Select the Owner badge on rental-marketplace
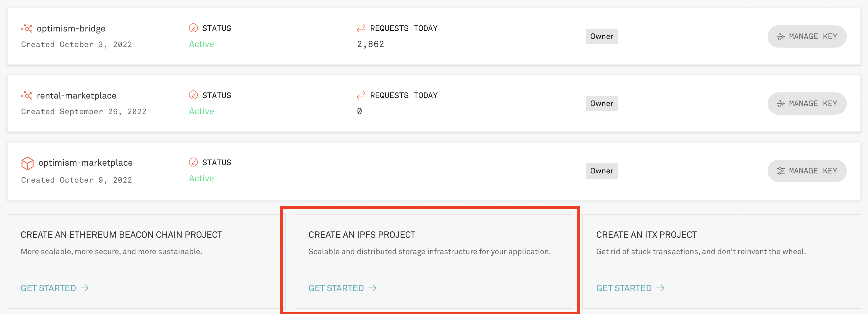Viewport: 868px width, 314px height. pos(601,104)
